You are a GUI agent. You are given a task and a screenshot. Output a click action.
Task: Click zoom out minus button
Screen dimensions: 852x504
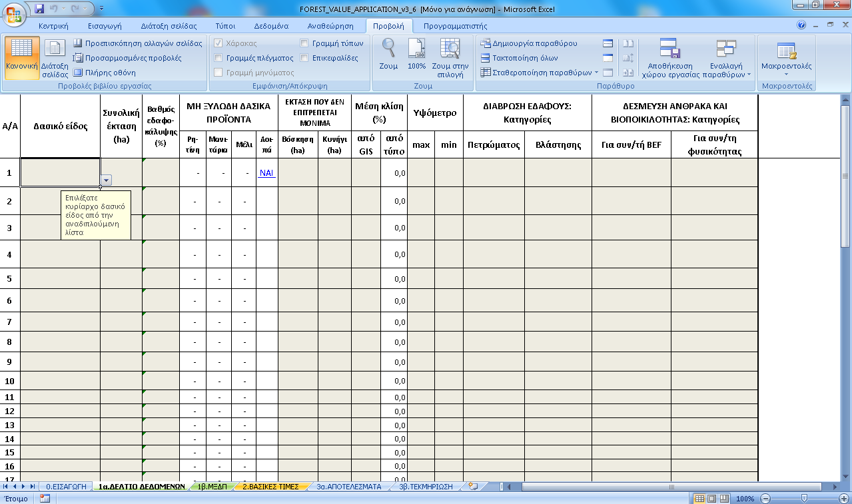(766, 499)
